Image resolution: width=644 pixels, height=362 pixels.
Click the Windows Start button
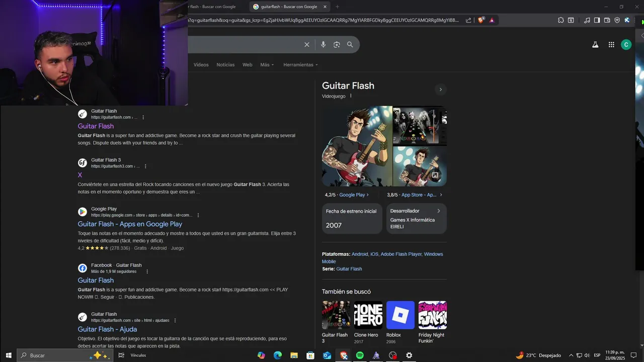coord(8,355)
